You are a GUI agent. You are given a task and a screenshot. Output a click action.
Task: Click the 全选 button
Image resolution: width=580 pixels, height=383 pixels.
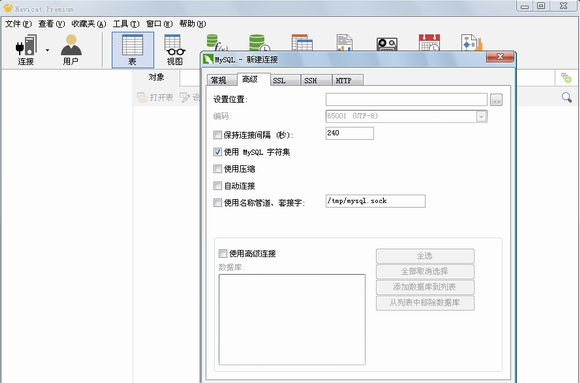(x=425, y=256)
